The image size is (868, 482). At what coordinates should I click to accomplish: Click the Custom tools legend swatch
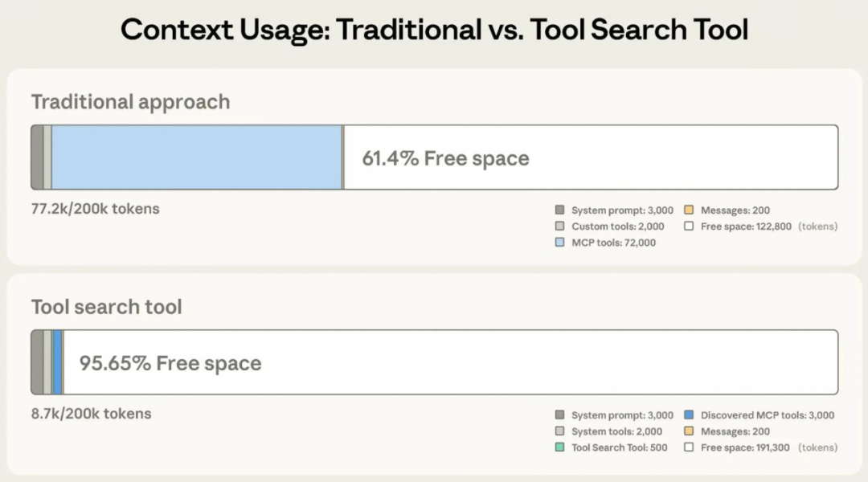(x=559, y=227)
